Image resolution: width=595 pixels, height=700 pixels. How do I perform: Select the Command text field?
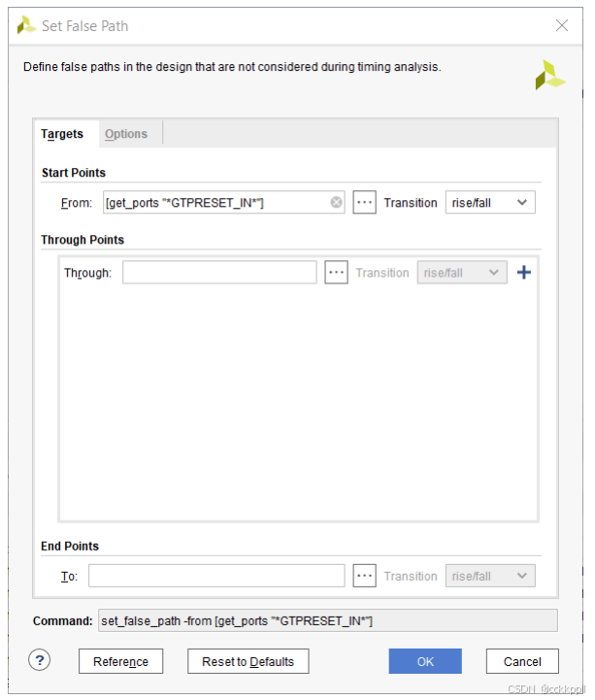(328, 620)
